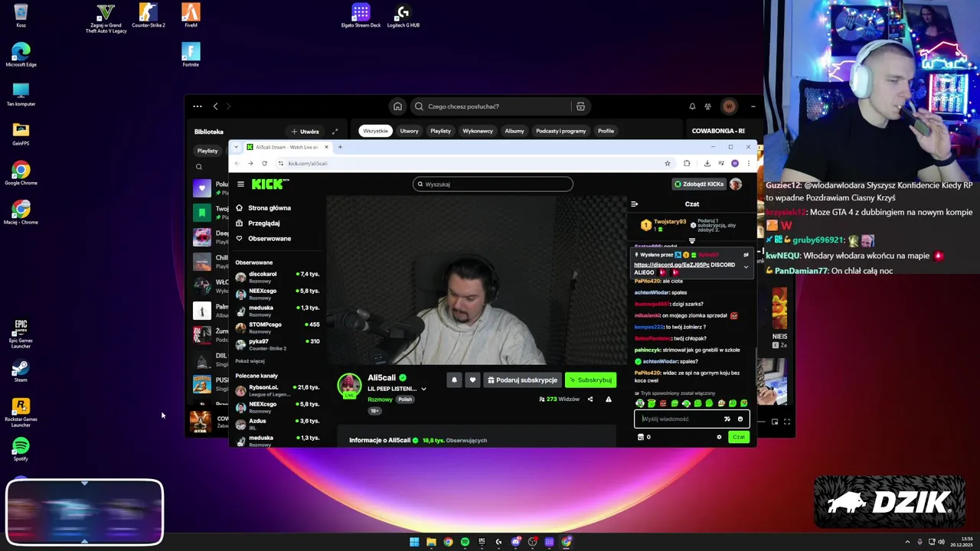
Task: Open Spotify notifications bell
Action: 692,106
